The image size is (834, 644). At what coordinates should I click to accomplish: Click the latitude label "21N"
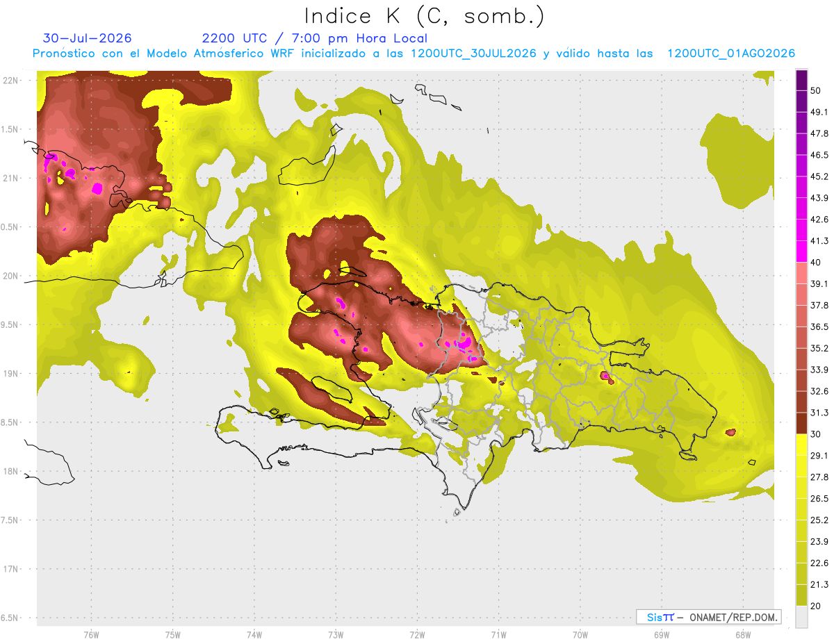10,178
